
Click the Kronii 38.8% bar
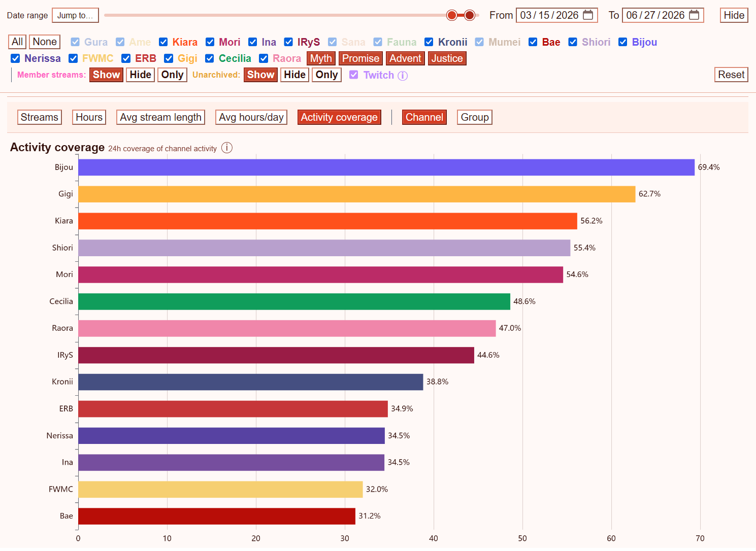pos(251,382)
